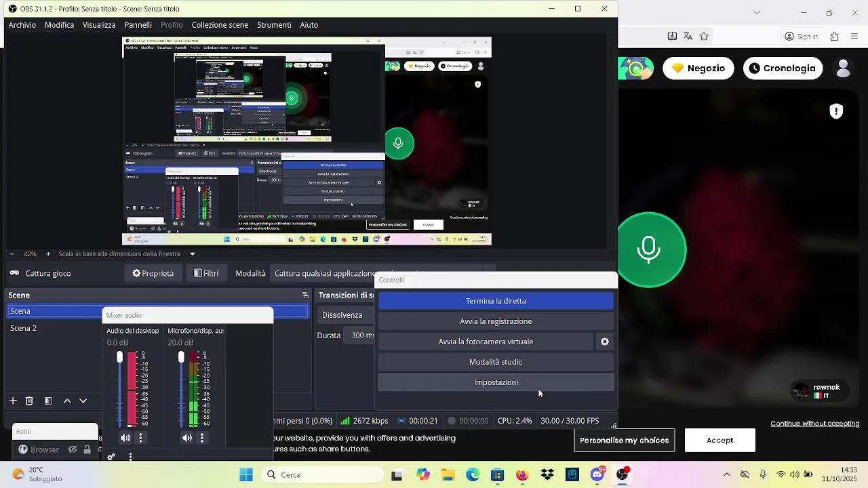This screenshot has height=488, width=868.
Task: Click the browser translate page icon
Action: [x=688, y=36]
